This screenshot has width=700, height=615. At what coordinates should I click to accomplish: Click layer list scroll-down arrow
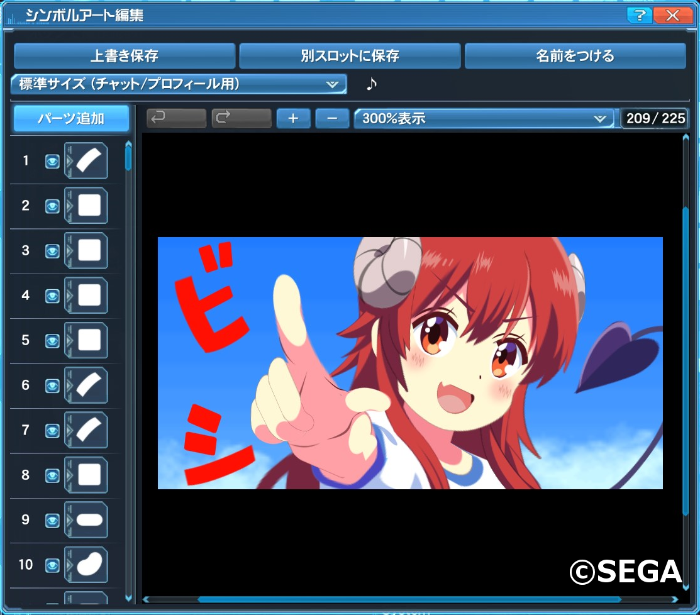click(128, 598)
